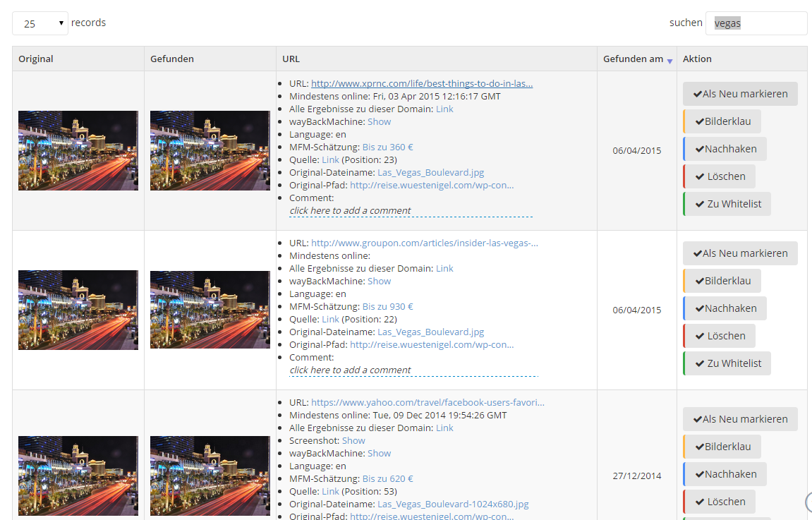Click Löschen for the groupon row
The height and width of the screenshot is (520, 812).
coord(719,336)
